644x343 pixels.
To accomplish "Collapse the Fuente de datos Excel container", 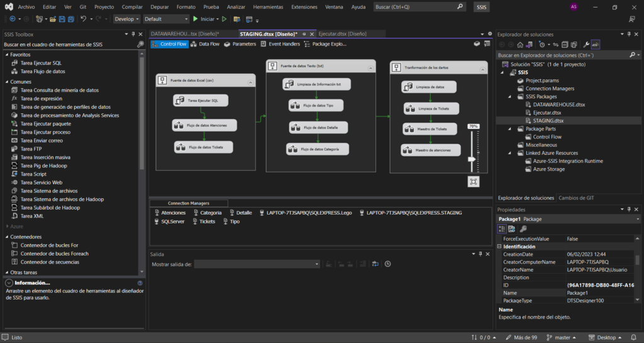I will click(250, 81).
